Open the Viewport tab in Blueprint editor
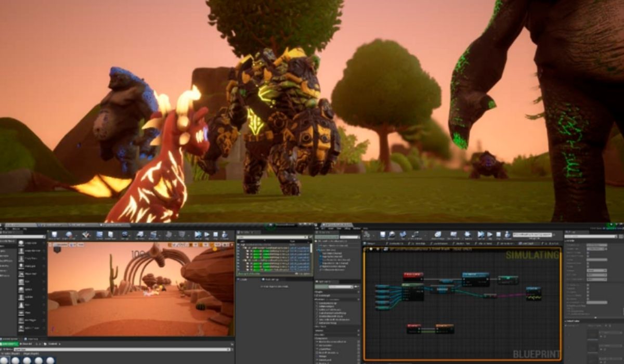 [x=370, y=243]
